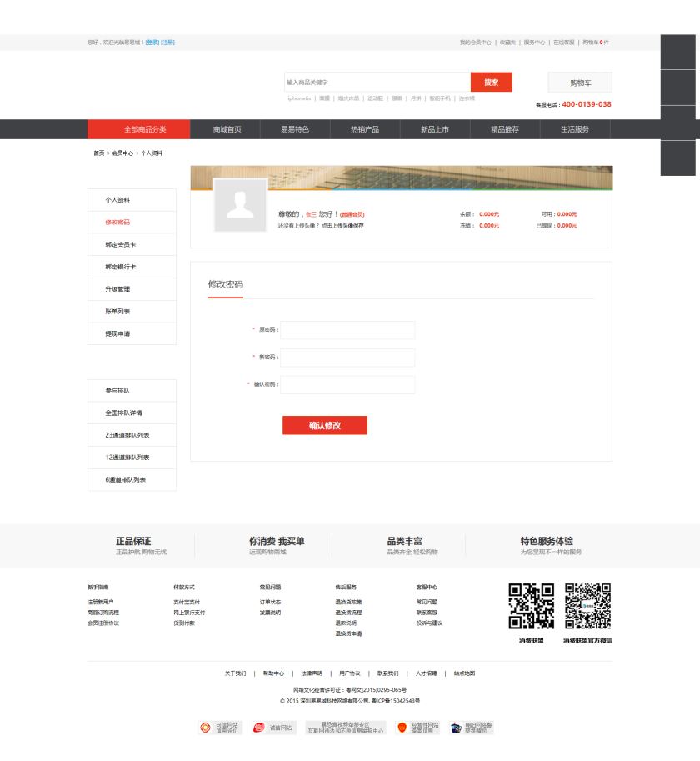Go to 首页 in breadcrumb

99,153
